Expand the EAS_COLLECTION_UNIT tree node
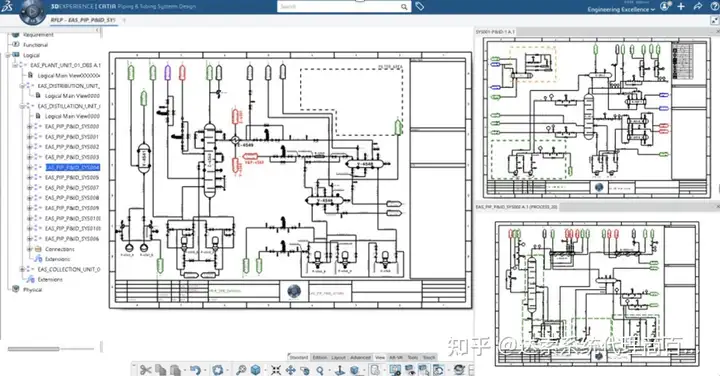Screen dimensions: 720x376 22,269
